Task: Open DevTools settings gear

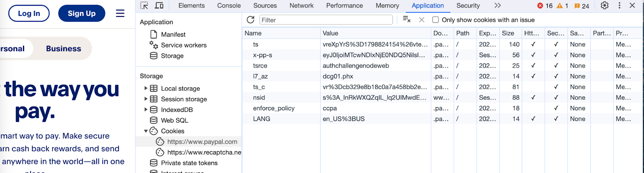Action: click(605, 6)
